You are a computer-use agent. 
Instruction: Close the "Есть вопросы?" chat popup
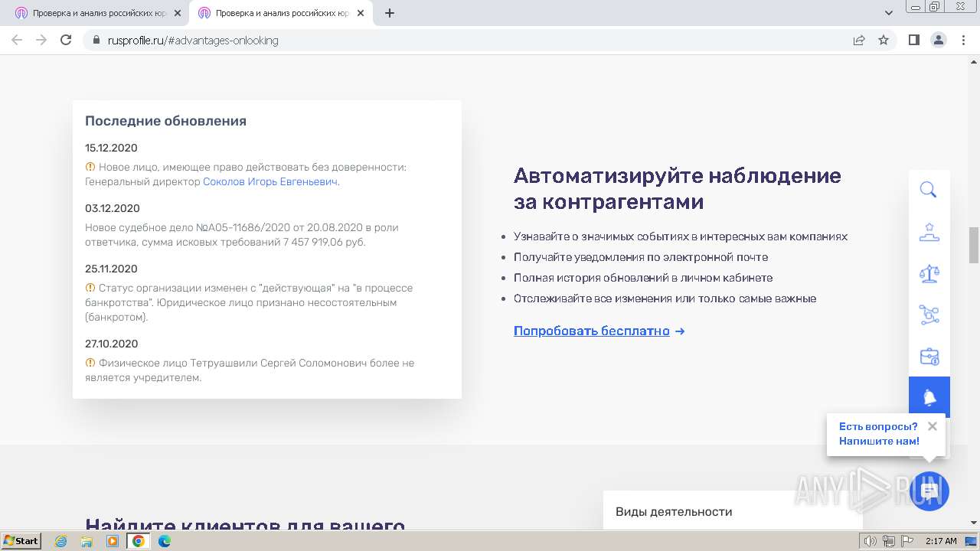(x=933, y=426)
